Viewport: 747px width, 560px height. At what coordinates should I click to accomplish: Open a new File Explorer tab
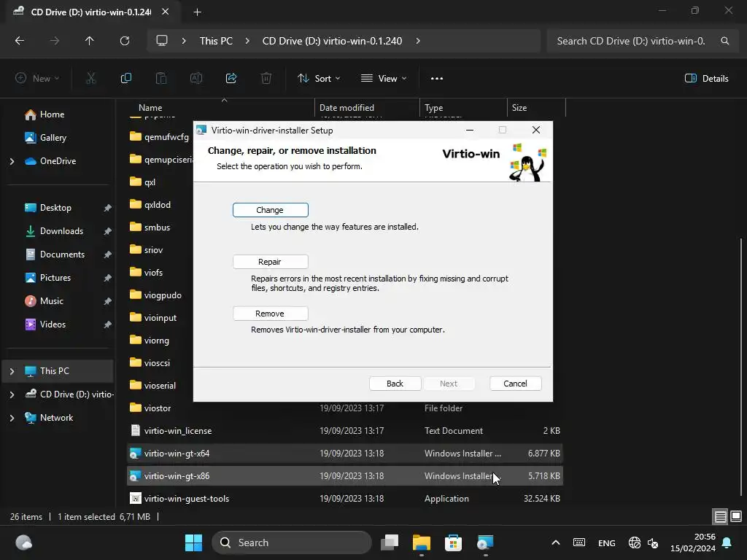197,12
